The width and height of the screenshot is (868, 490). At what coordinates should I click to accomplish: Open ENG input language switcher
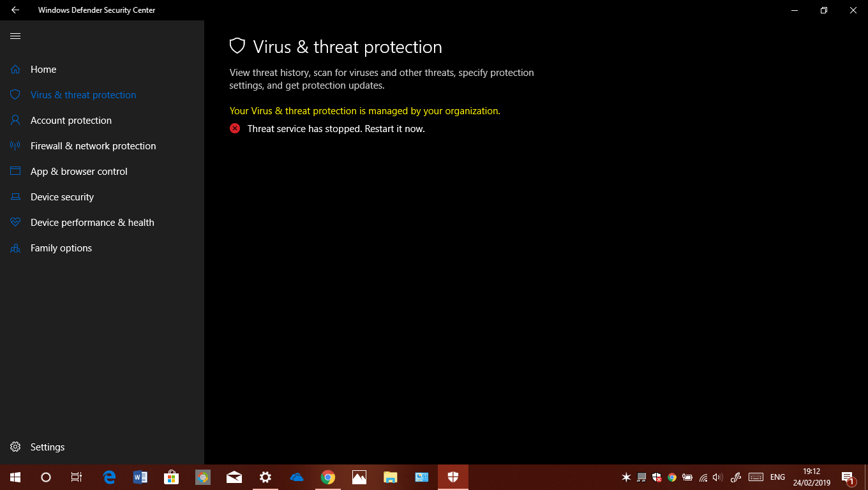tap(777, 477)
